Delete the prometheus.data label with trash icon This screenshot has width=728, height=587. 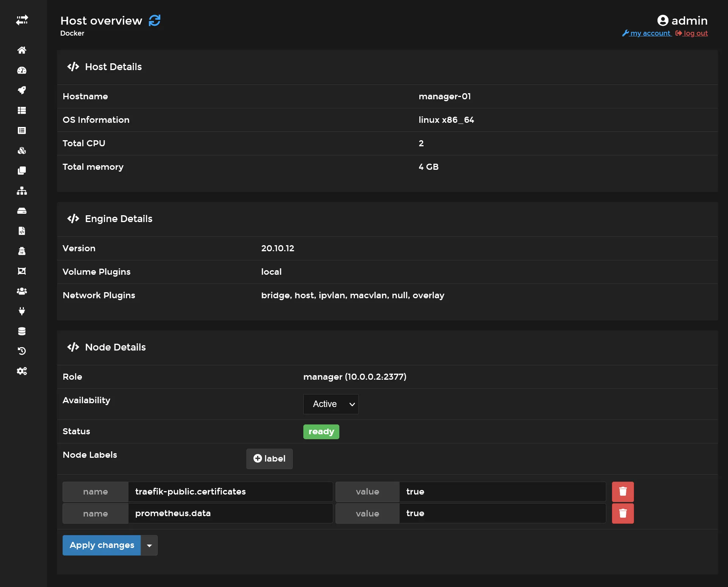622,513
